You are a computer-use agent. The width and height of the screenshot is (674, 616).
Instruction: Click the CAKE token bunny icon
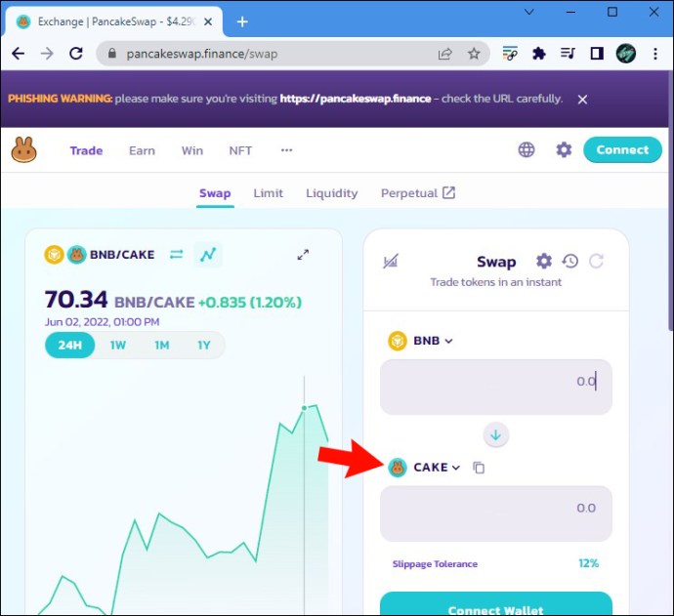[398, 467]
